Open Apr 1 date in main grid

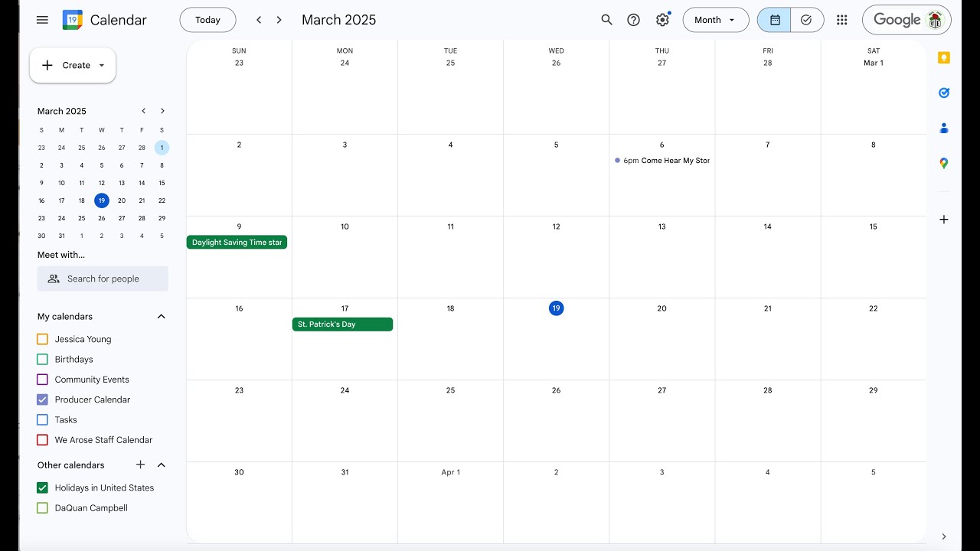[x=451, y=472]
